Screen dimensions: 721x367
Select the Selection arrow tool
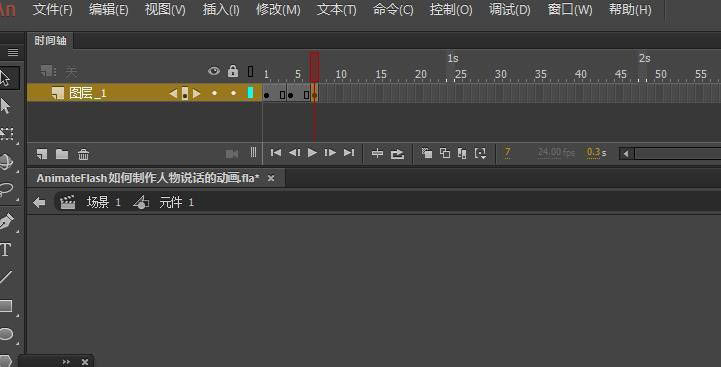[6, 78]
